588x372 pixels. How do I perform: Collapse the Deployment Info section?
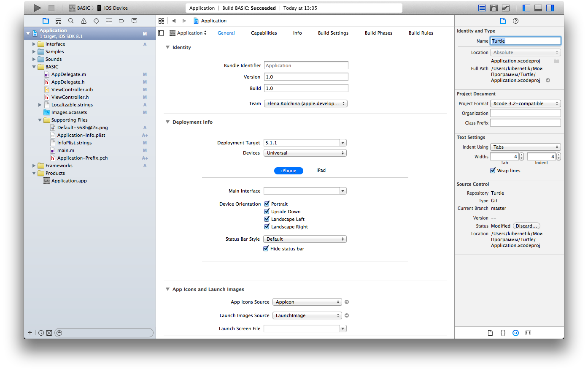tap(167, 122)
